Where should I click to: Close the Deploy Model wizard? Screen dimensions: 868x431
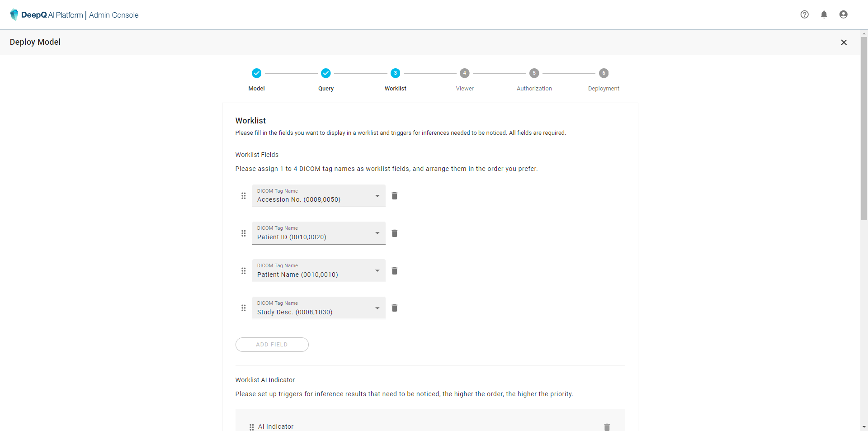[x=844, y=43]
